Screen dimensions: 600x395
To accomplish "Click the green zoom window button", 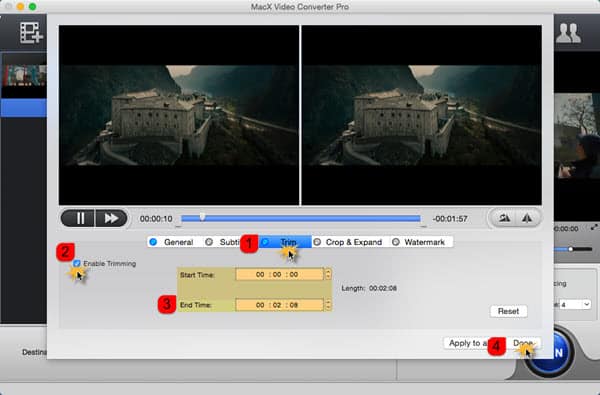I will [33, 7].
